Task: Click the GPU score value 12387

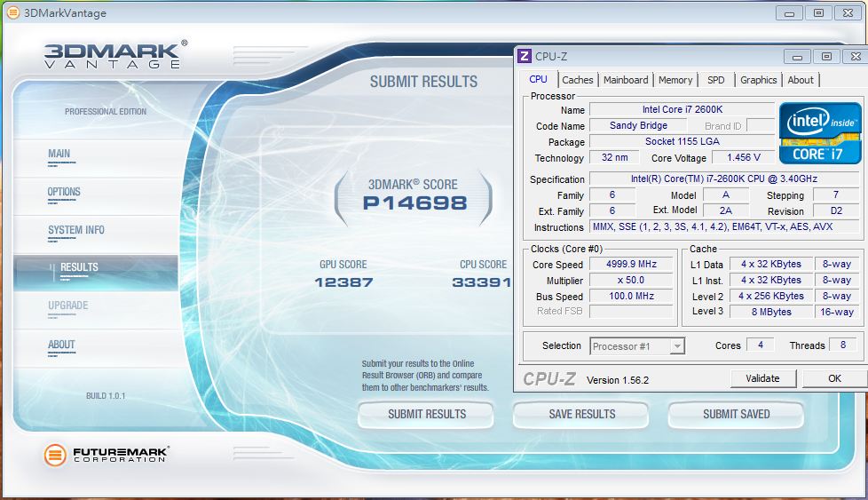Action: [x=343, y=282]
